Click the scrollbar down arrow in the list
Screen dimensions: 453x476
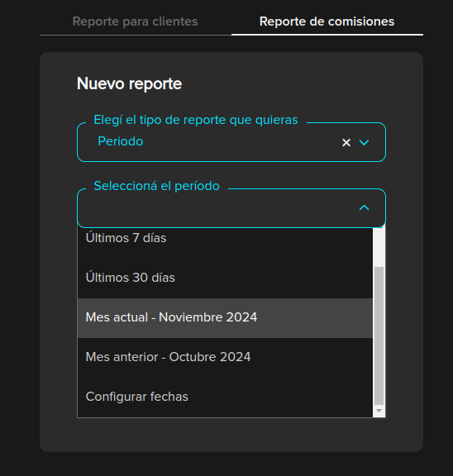pos(379,411)
